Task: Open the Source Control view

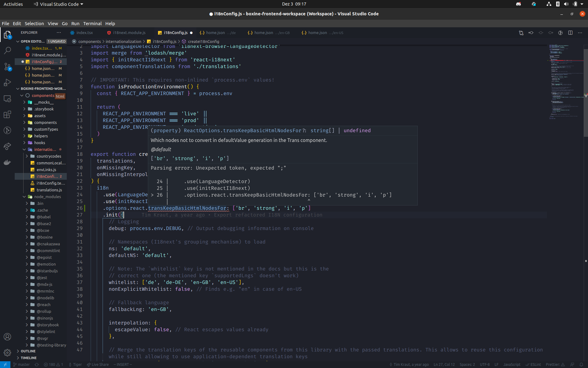Action: point(7,67)
